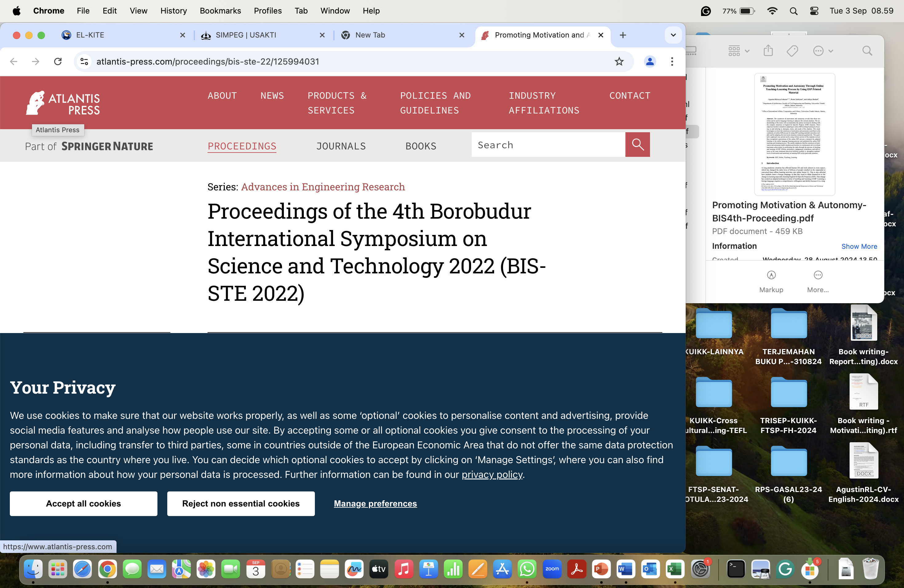The image size is (904, 588).
Task: Close the Promoting Motivation tab
Action: (x=601, y=35)
